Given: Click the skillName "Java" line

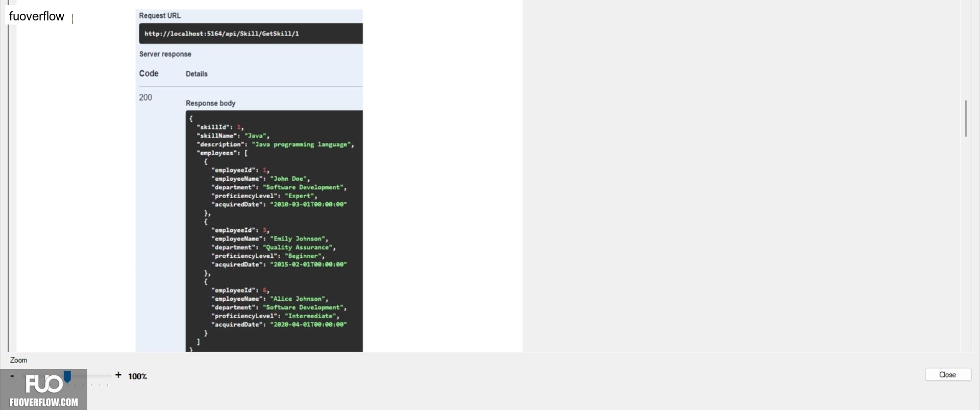Looking at the screenshot, I should (x=233, y=136).
